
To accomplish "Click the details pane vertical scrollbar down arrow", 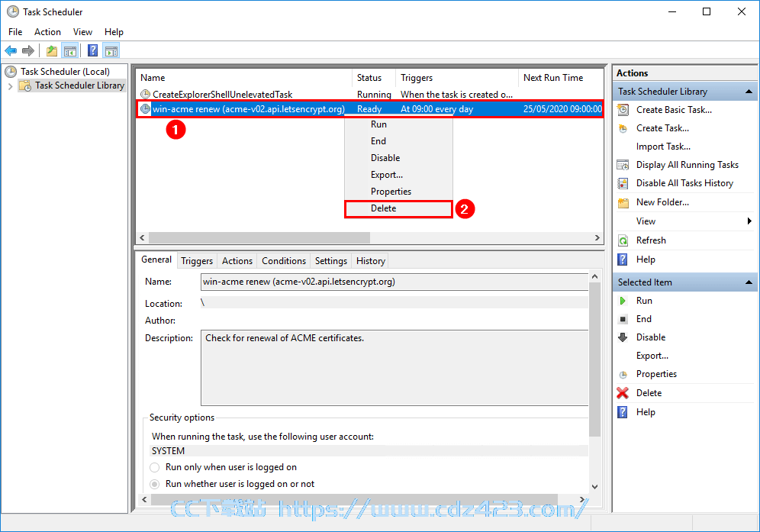I will (x=594, y=486).
